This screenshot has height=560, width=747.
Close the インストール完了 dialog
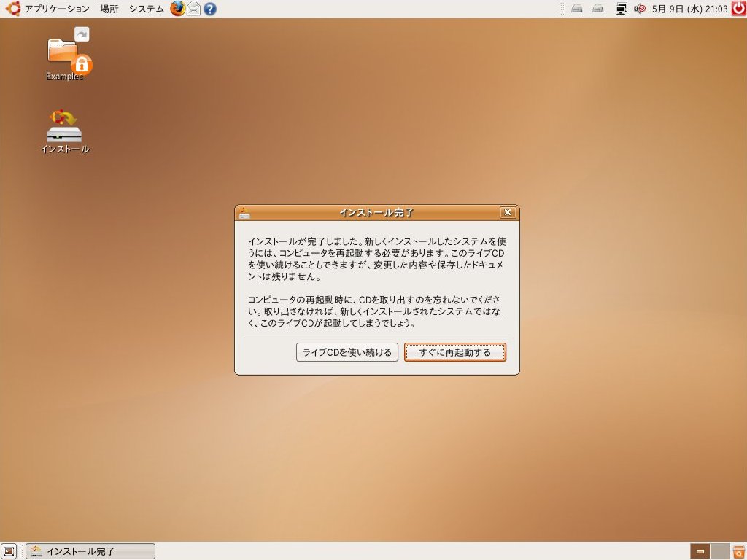pyautogui.click(x=508, y=212)
